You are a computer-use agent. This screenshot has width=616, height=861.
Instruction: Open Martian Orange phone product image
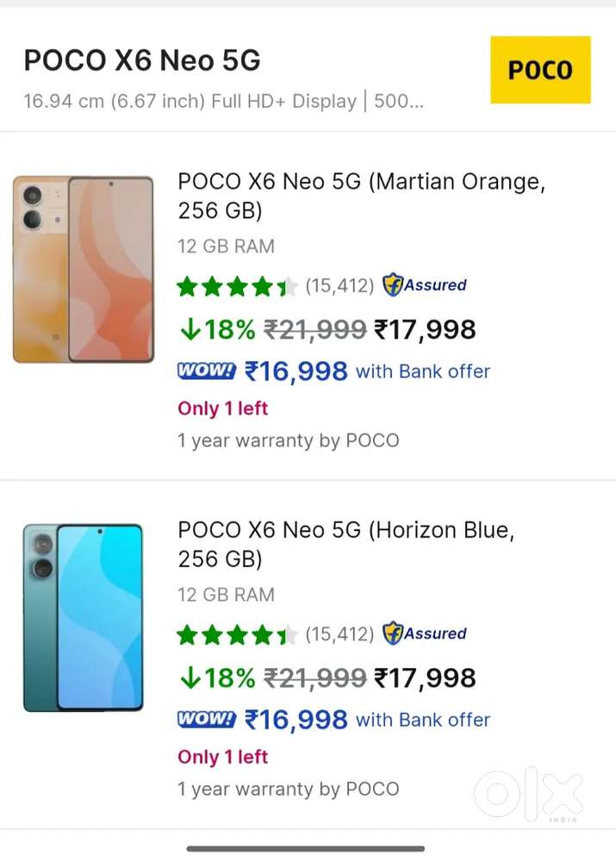(x=84, y=269)
